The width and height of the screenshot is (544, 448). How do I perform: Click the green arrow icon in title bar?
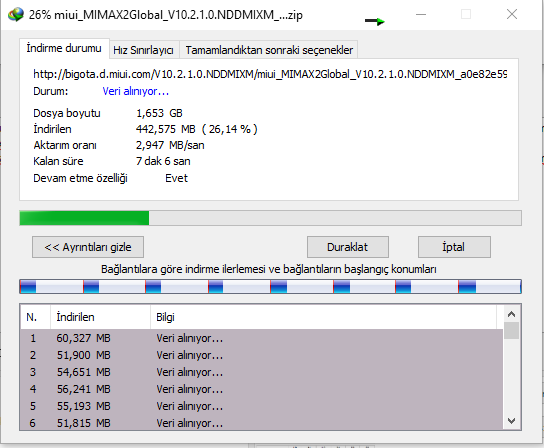tap(375, 22)
